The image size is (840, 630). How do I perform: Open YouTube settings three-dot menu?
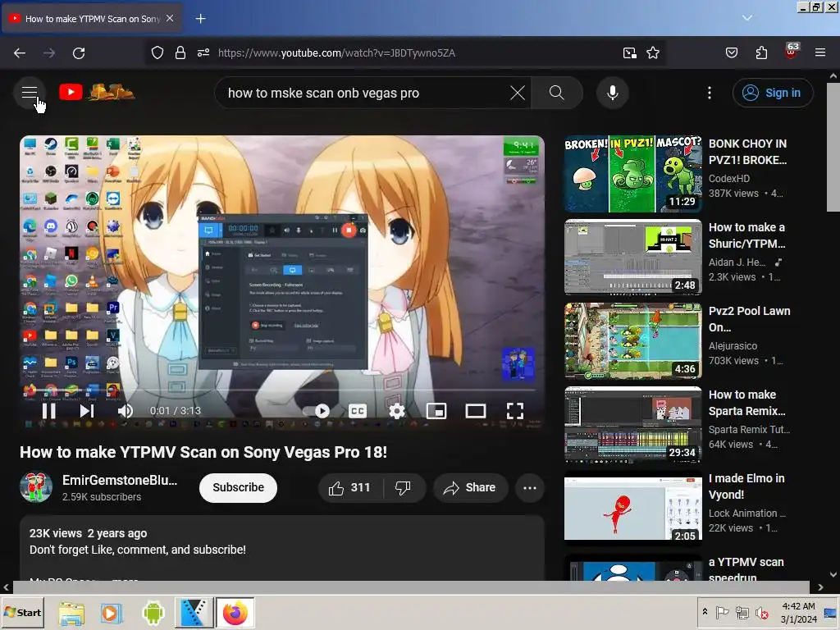tap(710, 93)
